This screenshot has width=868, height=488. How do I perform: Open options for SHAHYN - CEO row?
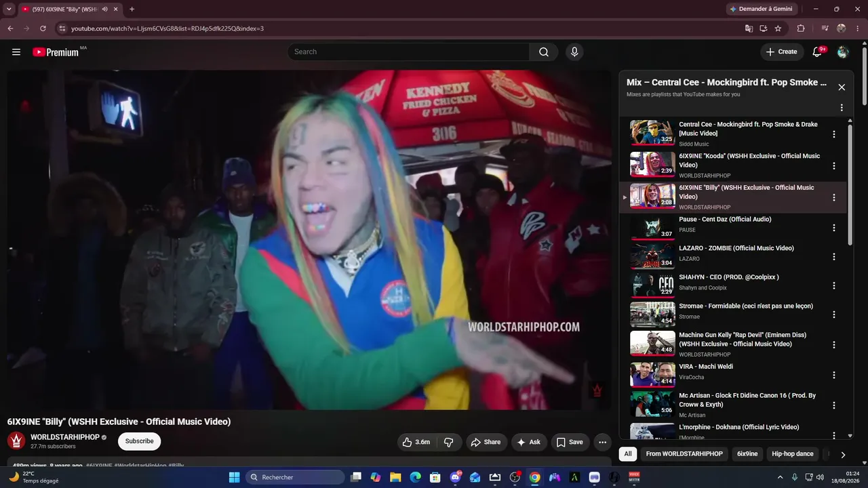pos(834,286)
